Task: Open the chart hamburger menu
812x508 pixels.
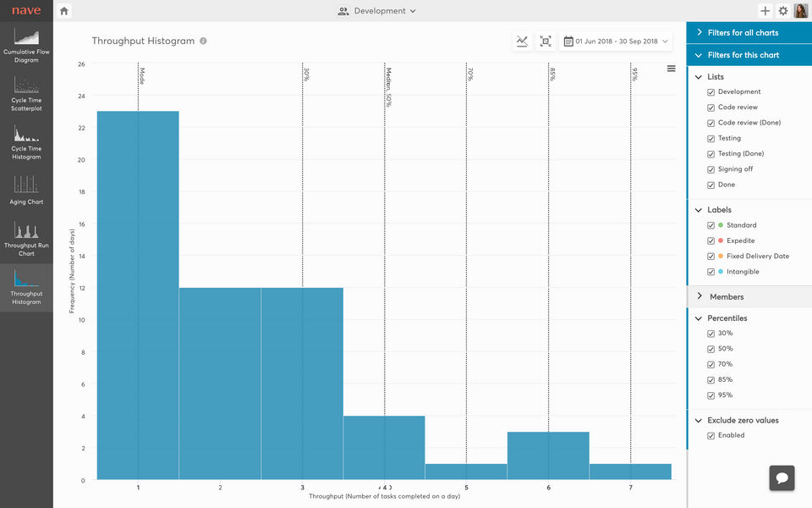Action: 671,69
